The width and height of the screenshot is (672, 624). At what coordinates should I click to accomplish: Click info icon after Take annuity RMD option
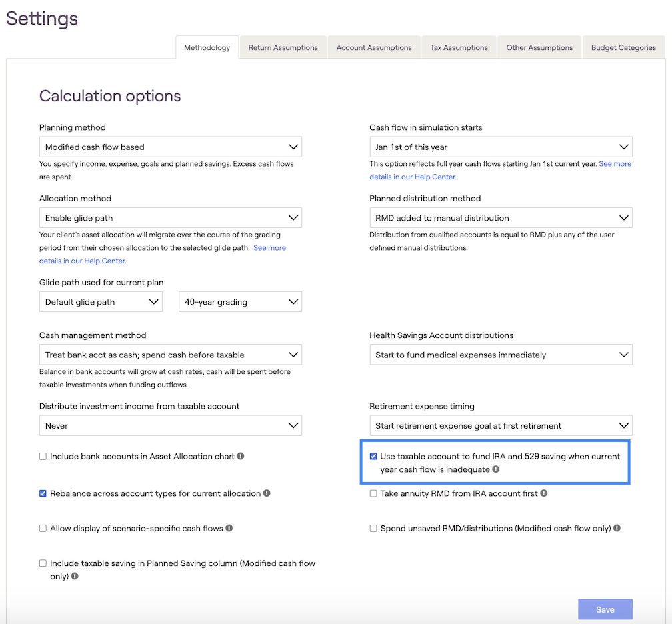(x=544, y=494)
